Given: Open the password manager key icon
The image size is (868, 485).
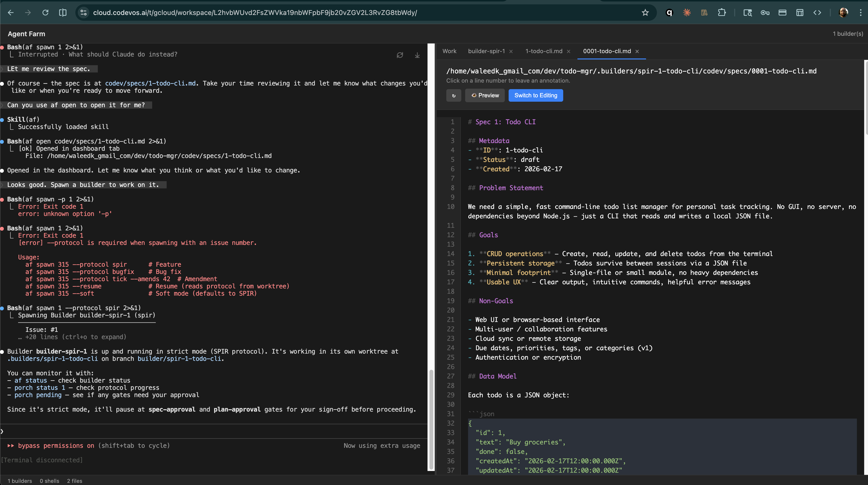Looking at the screenshot, I should tap(765, 13).
